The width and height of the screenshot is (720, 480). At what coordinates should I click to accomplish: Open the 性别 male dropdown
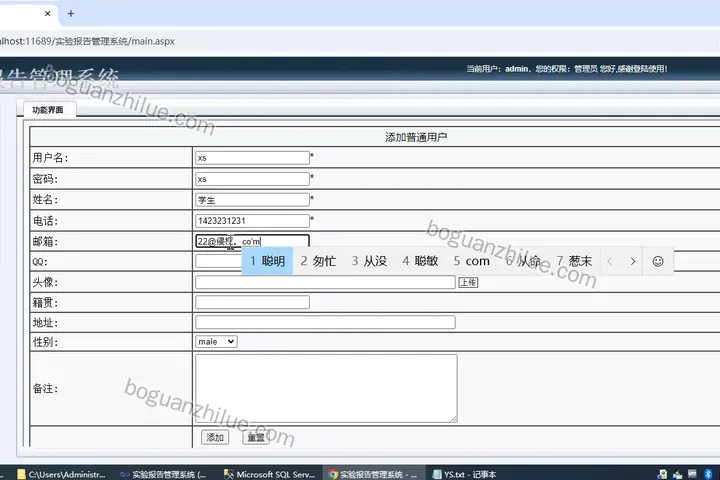tap(216, 342)
